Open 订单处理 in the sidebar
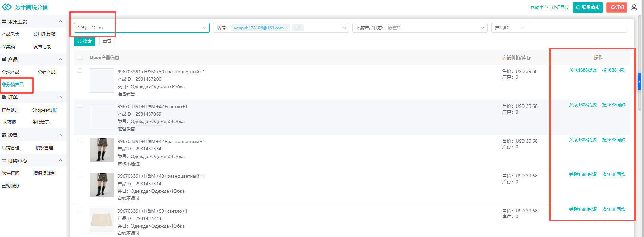Screen dimensions: 644x237 (x=11, y=110)
